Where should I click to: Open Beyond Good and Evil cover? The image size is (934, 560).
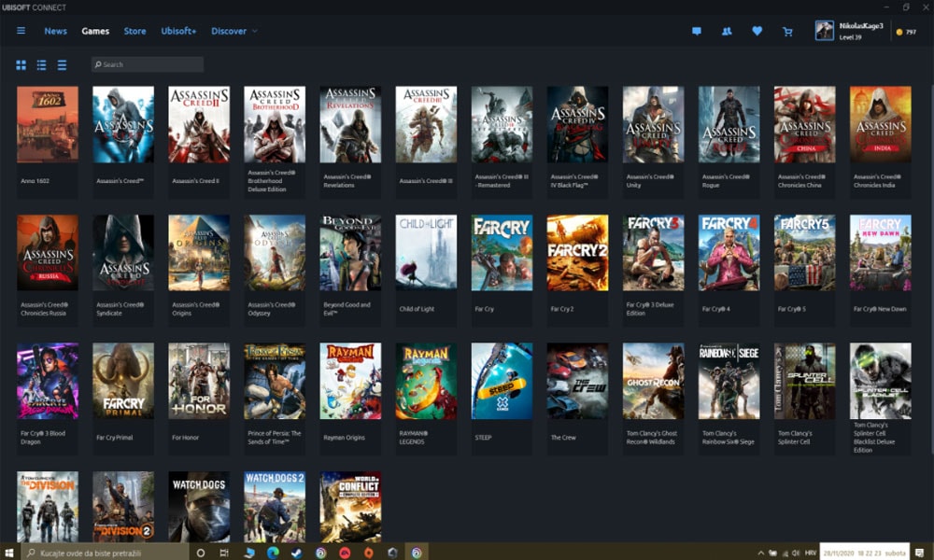pyautogui.click(x=350, y=253)
